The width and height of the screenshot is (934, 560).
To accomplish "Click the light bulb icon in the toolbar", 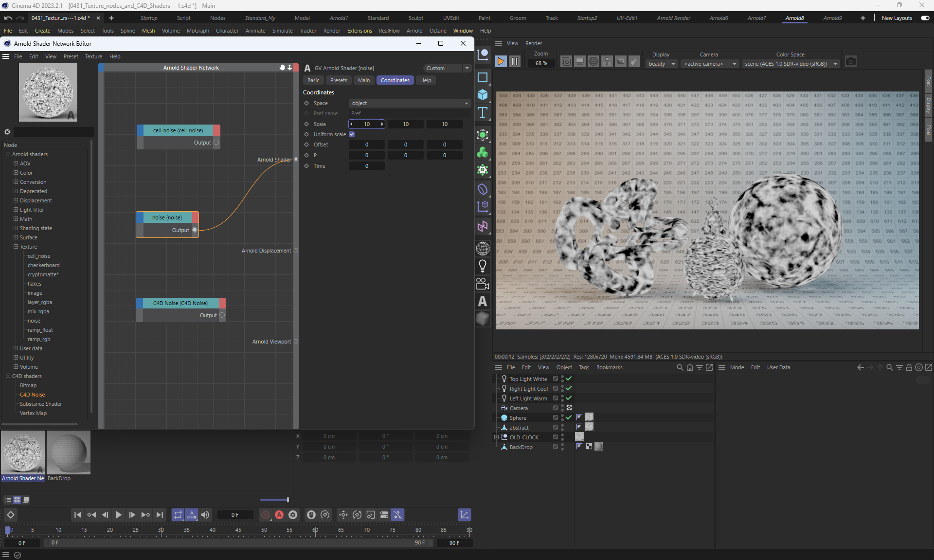I will [483, 266].
